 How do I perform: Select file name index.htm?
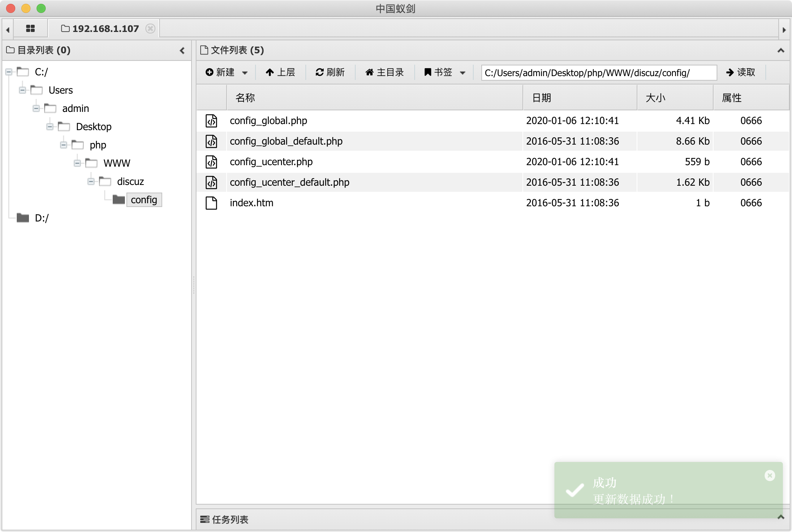point(251,203)
